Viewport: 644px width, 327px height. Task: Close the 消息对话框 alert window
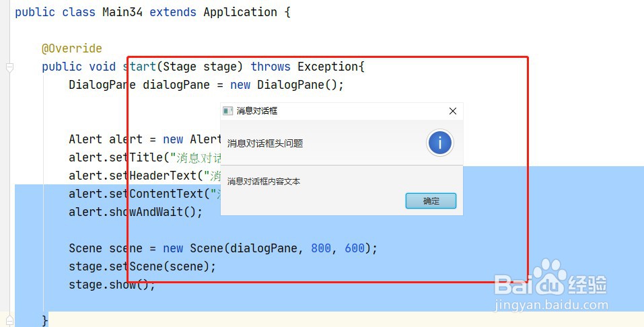coord(453,111)
